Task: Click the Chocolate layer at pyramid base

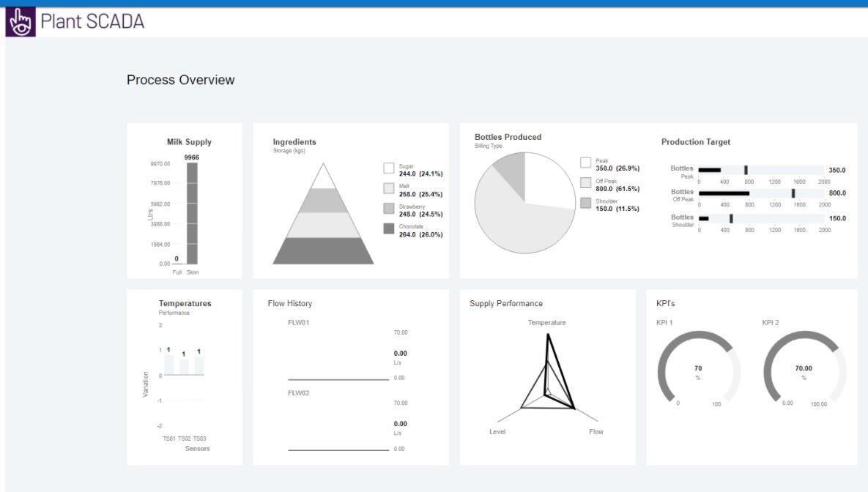Action: tap(323, 251)
